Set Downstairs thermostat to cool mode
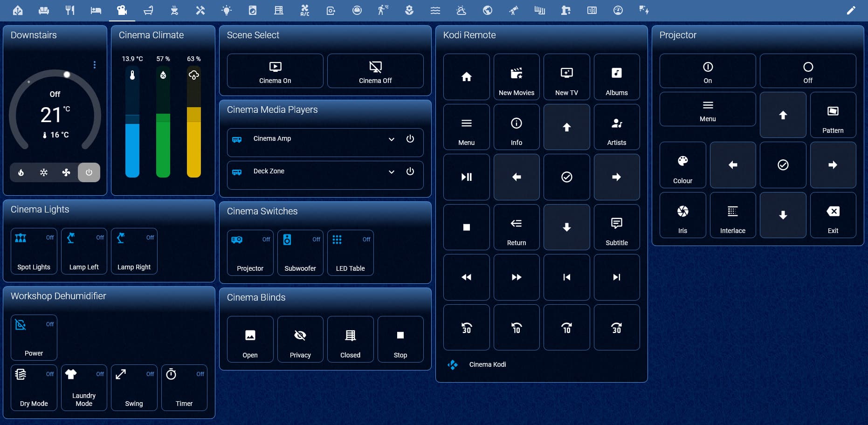Screen dimensions: 868x425 pyautogui.click(x=44, y=172)
